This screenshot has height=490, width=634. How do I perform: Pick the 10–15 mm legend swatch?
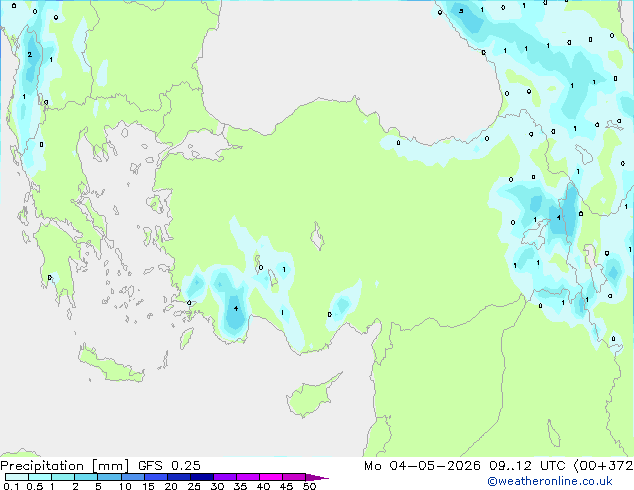(132, 477)
